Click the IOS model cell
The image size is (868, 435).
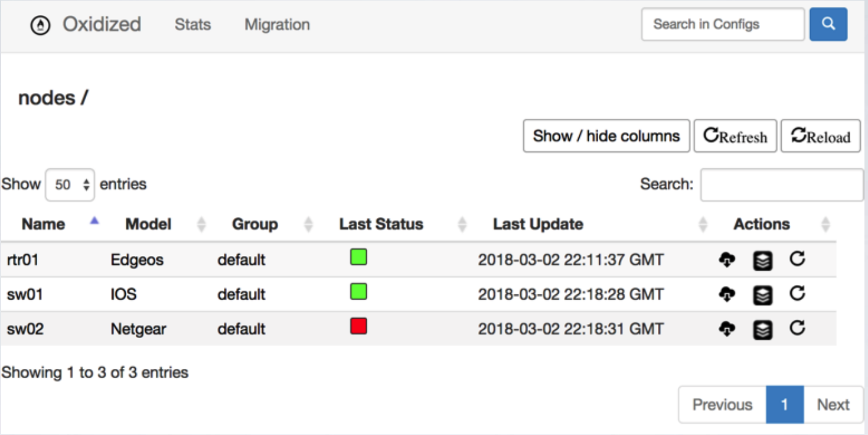(x=123, y=294)
